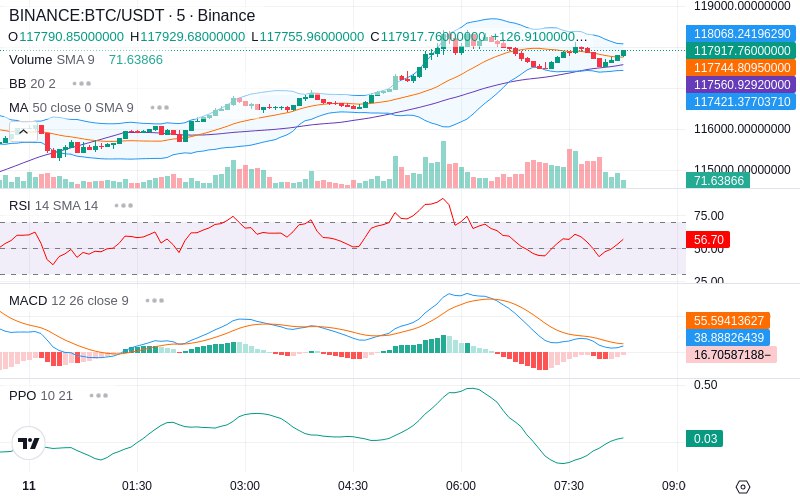Click the red RSI value label 56.70
Screen dimensions: 800x500
[708, 239]
